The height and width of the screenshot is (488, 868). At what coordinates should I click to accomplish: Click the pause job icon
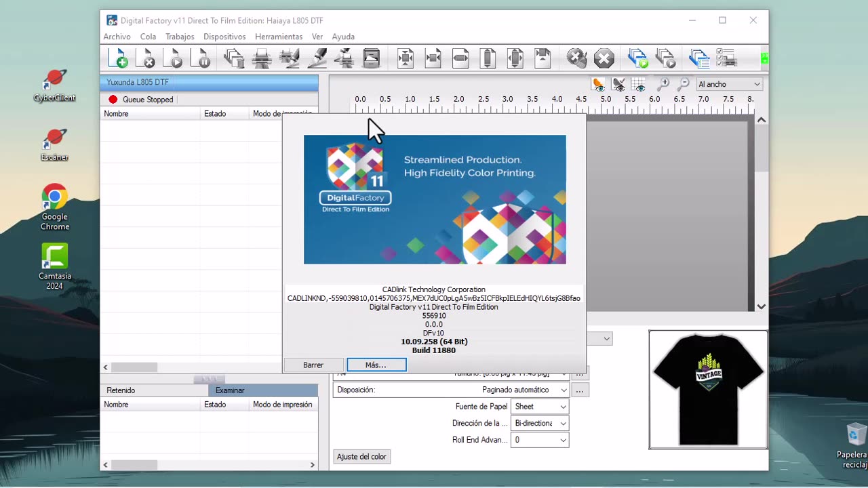[201, 58]
